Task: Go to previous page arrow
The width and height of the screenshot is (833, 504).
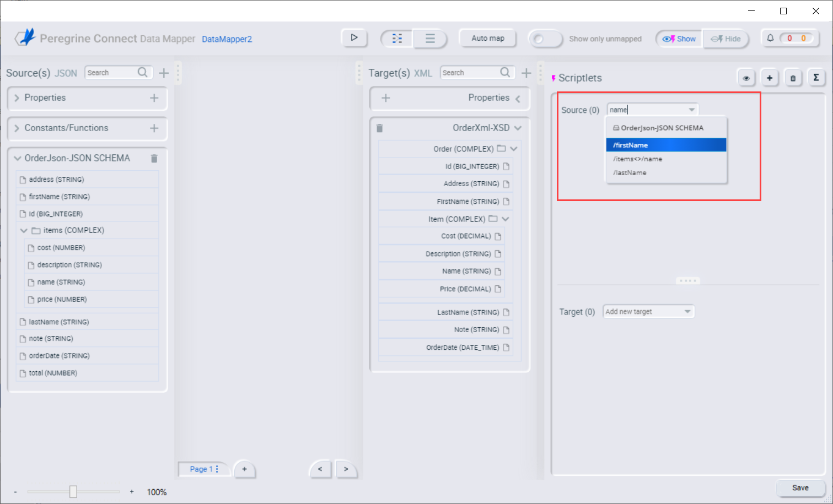Action: (320, 469)
